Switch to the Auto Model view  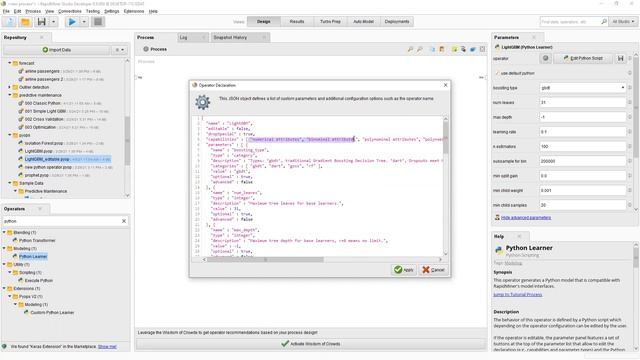click(x=363, y=22)
